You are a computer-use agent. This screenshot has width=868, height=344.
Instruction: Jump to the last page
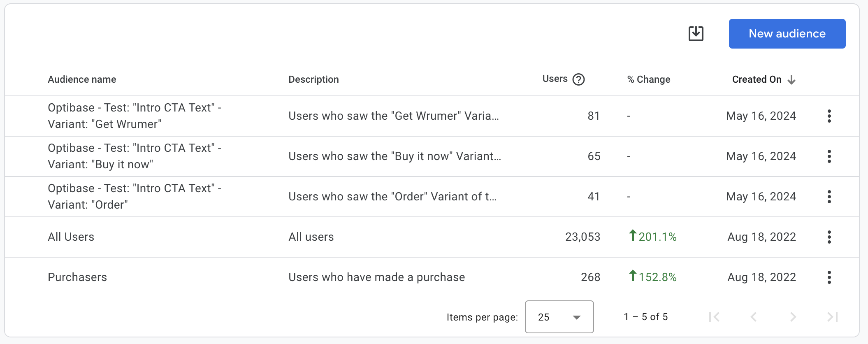coord(833,317)
